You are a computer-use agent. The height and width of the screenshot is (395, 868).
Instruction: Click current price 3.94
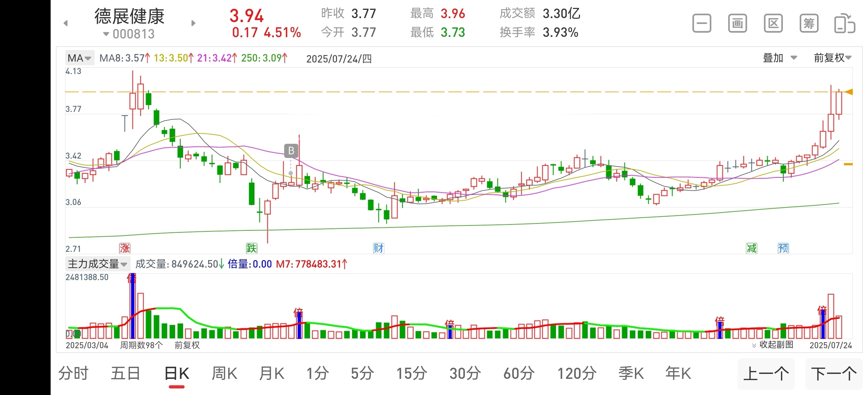(246, 15)
